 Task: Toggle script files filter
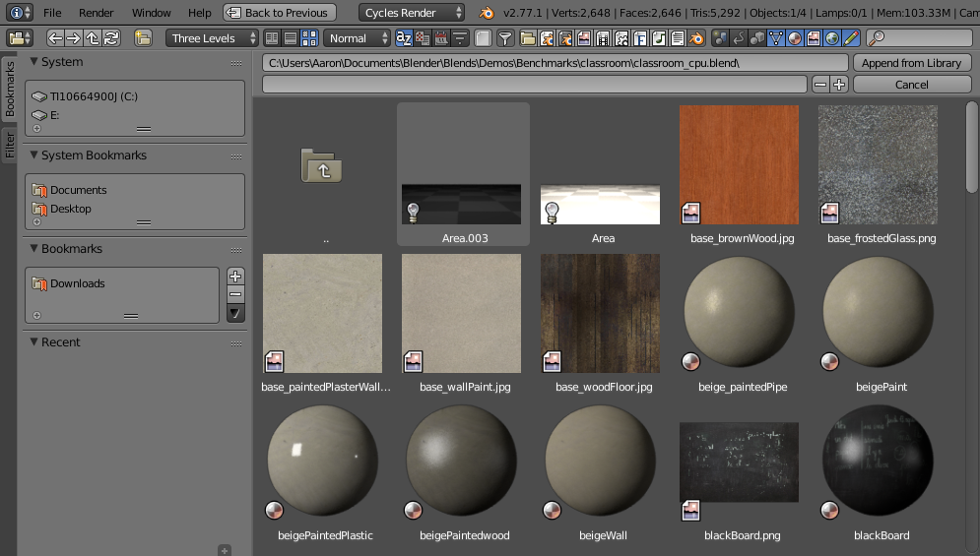click(621, 38)
